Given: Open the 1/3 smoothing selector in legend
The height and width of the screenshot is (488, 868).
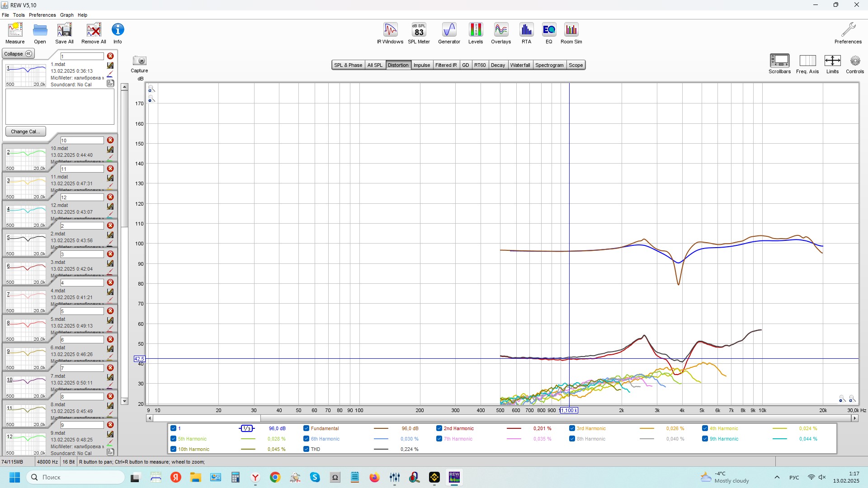Looking at the screenshot, I should pyautogui.click(x=246, y=428).
